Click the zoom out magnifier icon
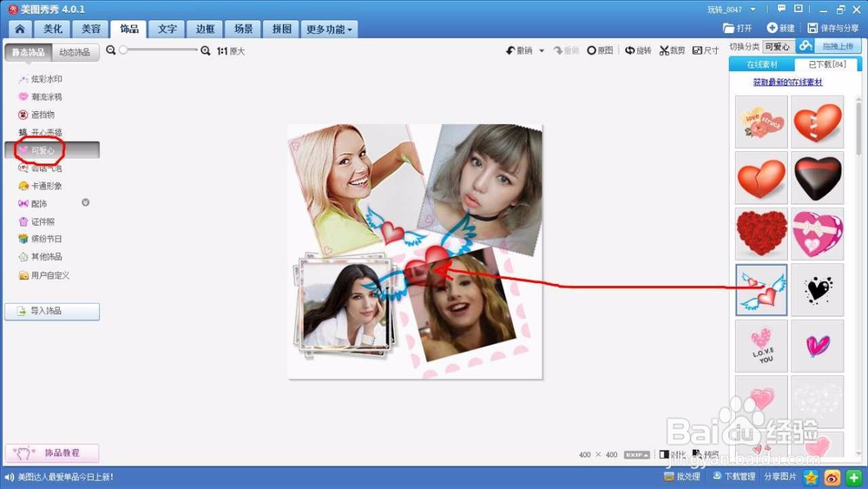The width and height of the screenshot is (868, 489). click(x=111, y=50)
